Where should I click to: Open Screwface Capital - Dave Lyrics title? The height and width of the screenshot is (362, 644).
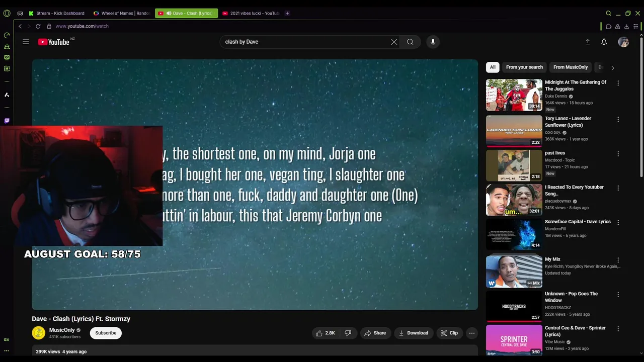pos(578,222)
